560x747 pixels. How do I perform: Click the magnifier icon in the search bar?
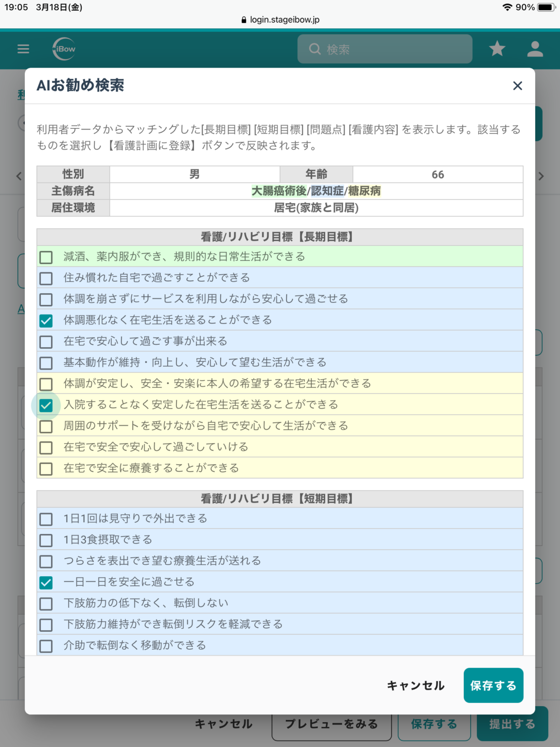tap(315, 49)
